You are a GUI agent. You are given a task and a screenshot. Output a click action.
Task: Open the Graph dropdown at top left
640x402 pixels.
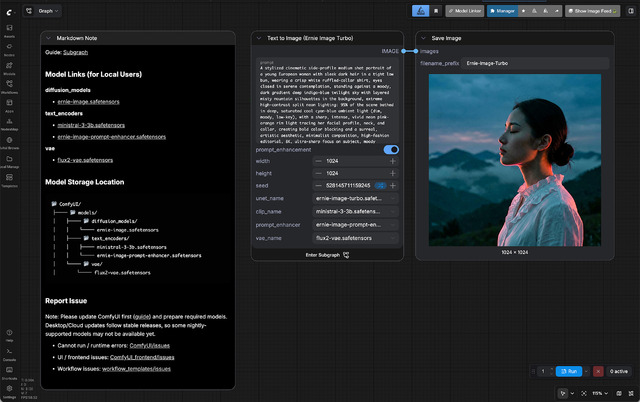[47, 11]
